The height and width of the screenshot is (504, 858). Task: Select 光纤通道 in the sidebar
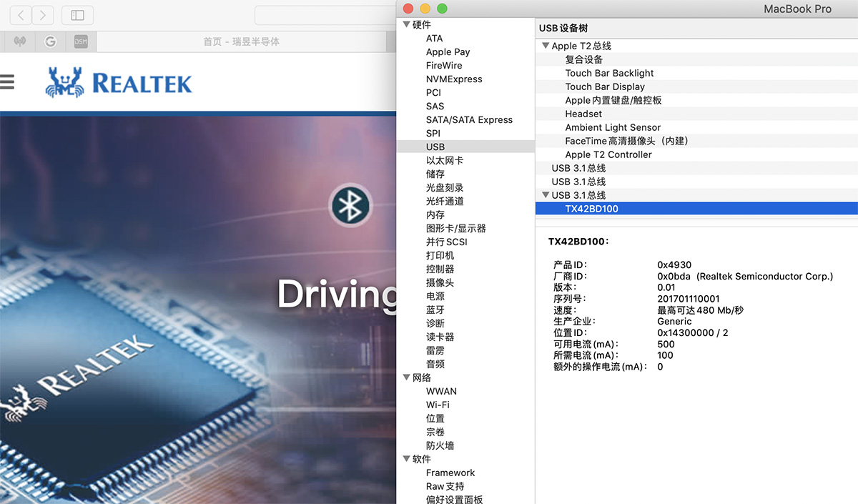[x=444, y=202]
